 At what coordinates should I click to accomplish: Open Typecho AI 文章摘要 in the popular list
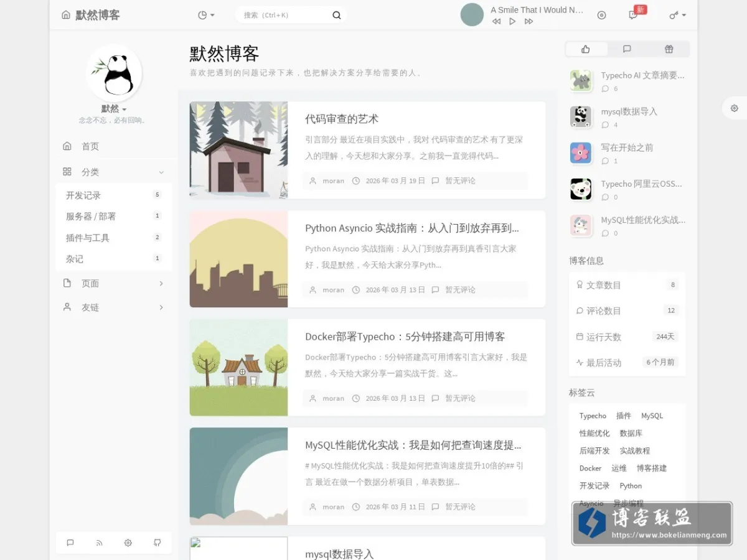click(x=642, y=75)
